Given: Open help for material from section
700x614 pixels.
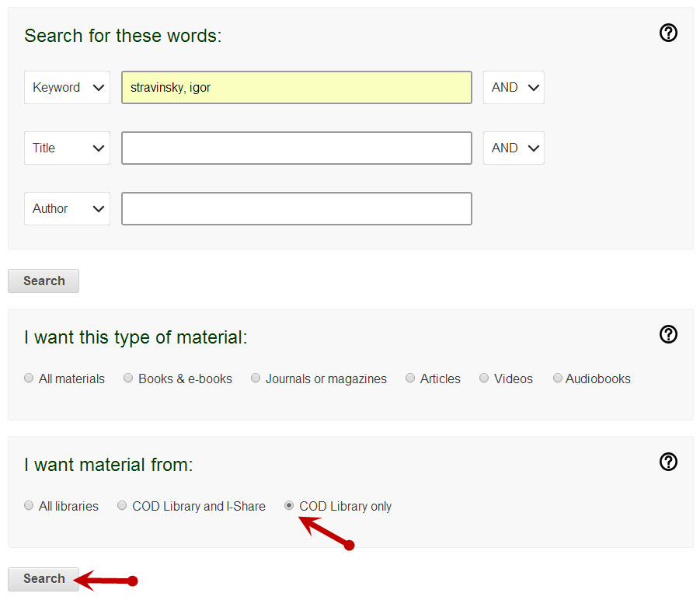Looking at the screenshot, I should (668, 462).
